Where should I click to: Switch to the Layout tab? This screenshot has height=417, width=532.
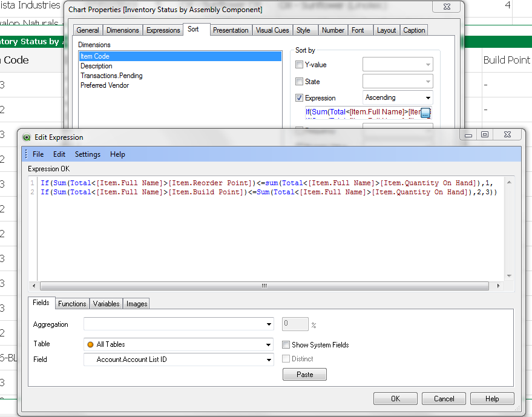(387, 30)
